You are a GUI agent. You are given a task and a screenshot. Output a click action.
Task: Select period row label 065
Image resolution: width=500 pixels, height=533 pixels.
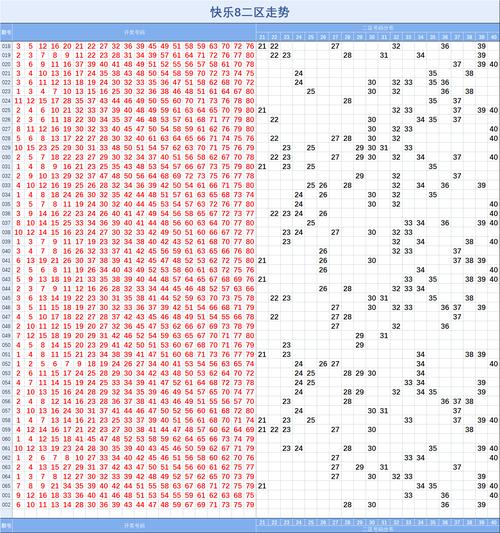6,486
